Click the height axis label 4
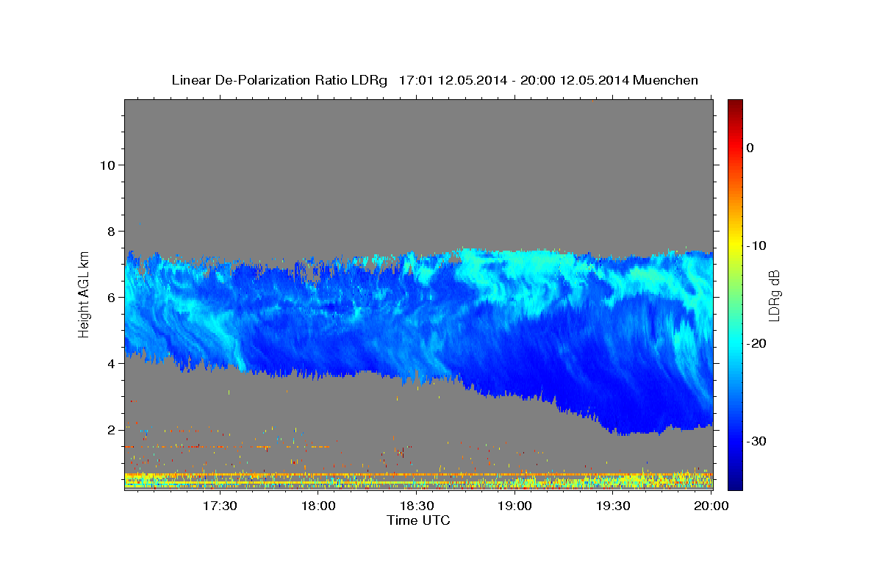882x588 pixels. [x=111, y=364]
